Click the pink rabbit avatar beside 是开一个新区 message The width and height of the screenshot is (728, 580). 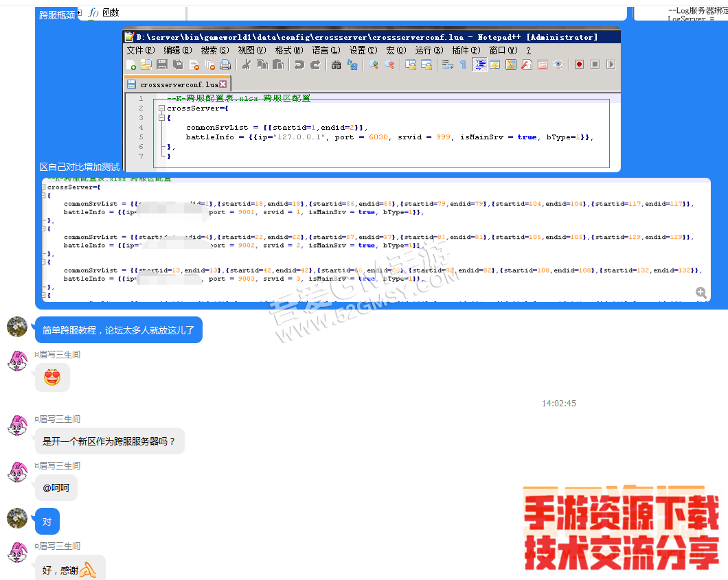pos(17,426)
